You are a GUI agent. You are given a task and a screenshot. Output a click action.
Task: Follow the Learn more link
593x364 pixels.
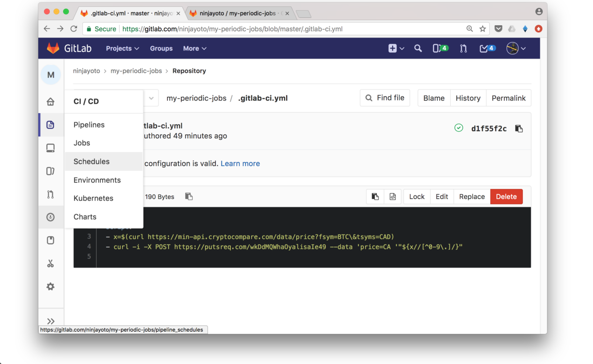240,164
